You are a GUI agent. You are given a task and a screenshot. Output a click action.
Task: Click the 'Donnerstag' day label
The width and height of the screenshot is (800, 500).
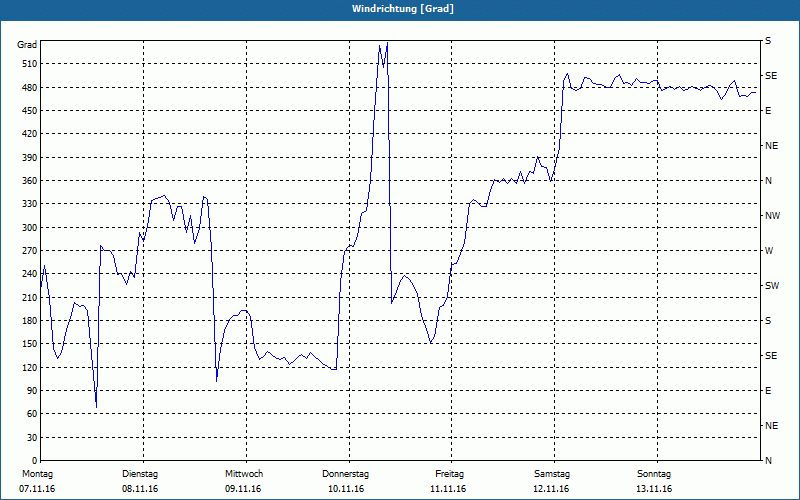pos(345,474)
